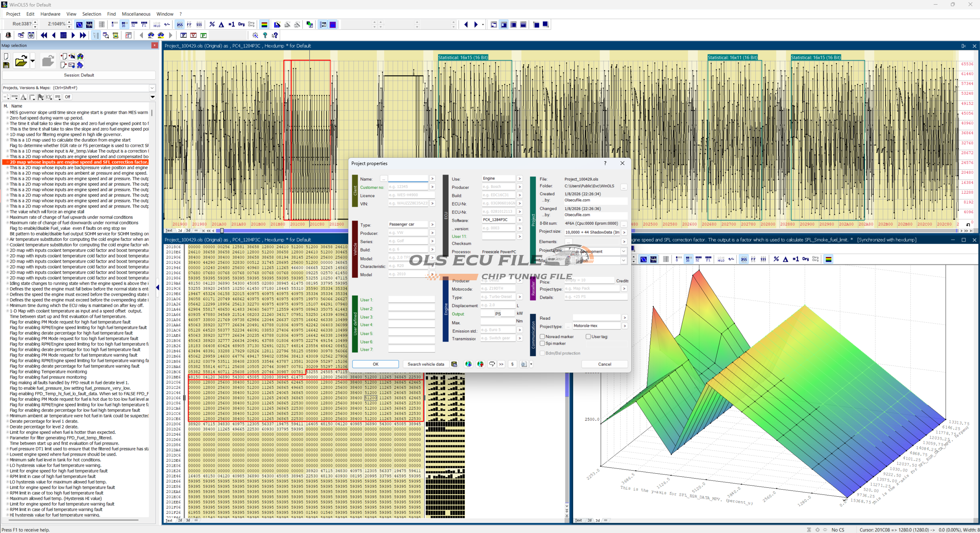
Task: Click the 16-bit display mode icon
Action: tap(124, 25)
